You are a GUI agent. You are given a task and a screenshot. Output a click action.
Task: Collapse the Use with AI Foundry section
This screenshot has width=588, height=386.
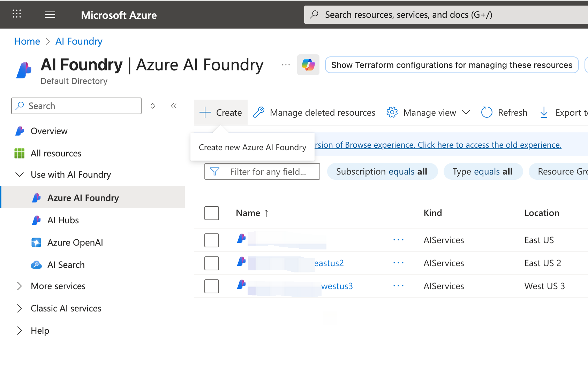pyautogui.click(x=19, y=175)
